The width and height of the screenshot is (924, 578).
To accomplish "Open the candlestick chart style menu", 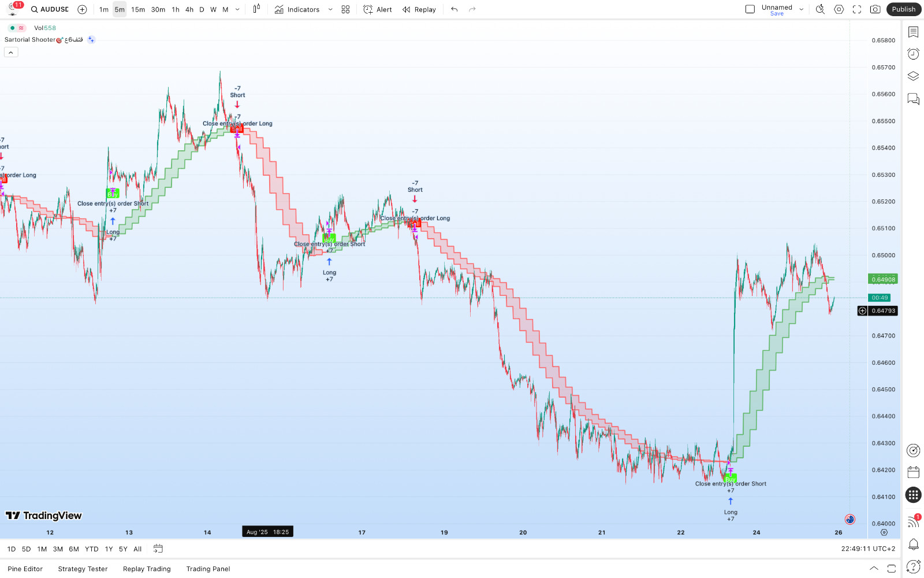I will click(256, 9).
